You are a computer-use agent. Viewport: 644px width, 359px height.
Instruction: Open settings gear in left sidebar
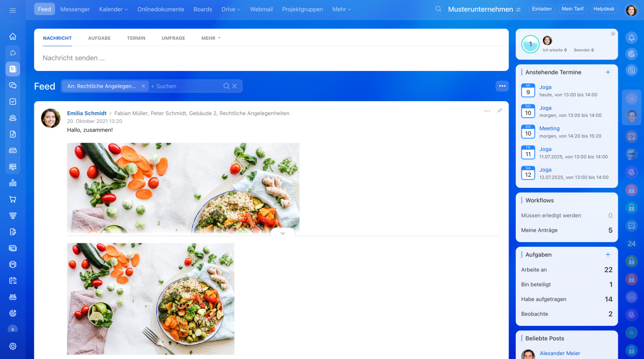point(13,346)
